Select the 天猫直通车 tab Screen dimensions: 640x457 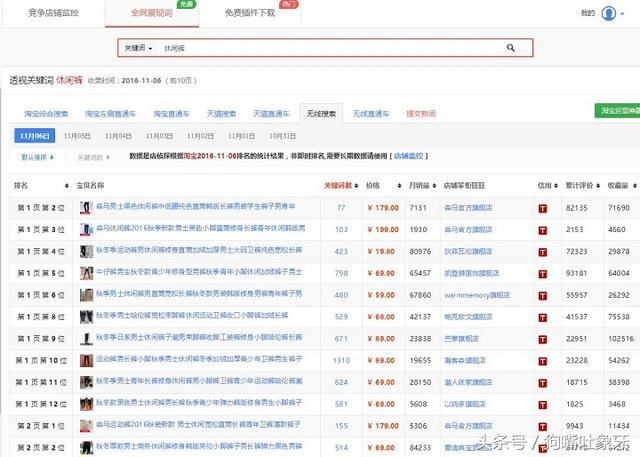tap(271, 114)
